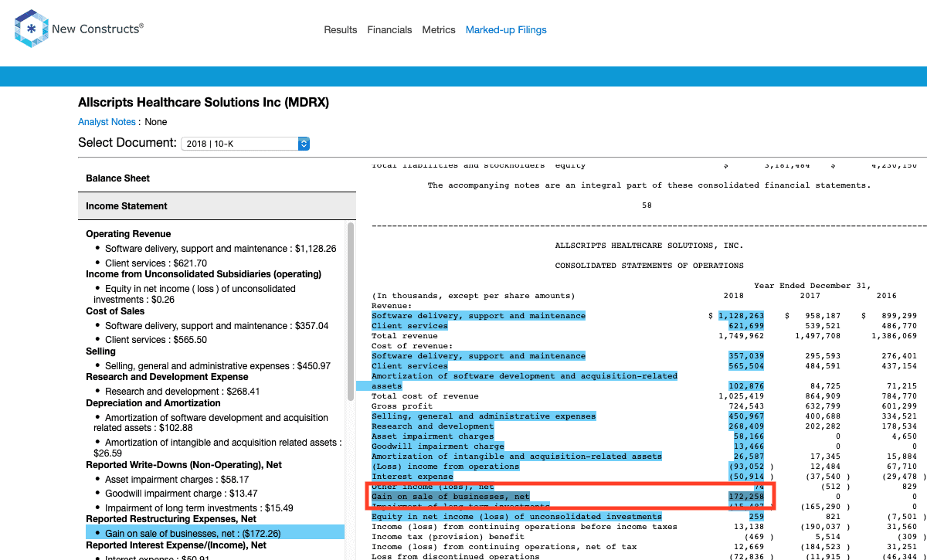Click Total revenue 1,749,962 value
The height and width of the screenshot is (560, 927).
point(741,336)
